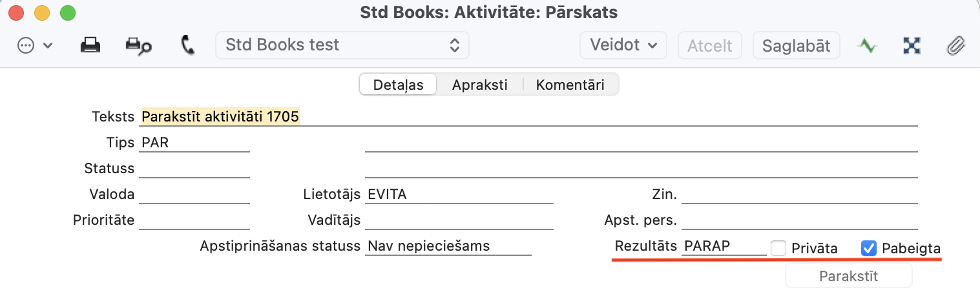Click the telephone handset icon

tap(188, 45)
